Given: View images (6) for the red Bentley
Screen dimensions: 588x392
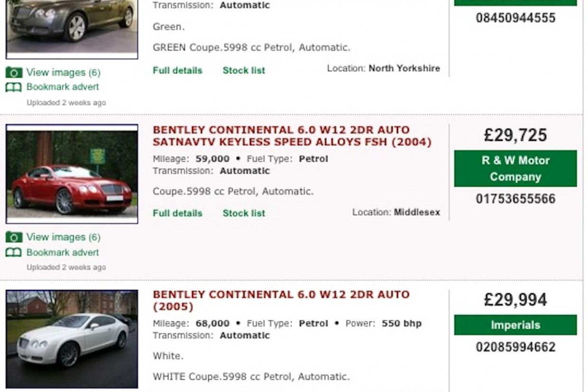Looking at the screenshot, I should 63,237.
